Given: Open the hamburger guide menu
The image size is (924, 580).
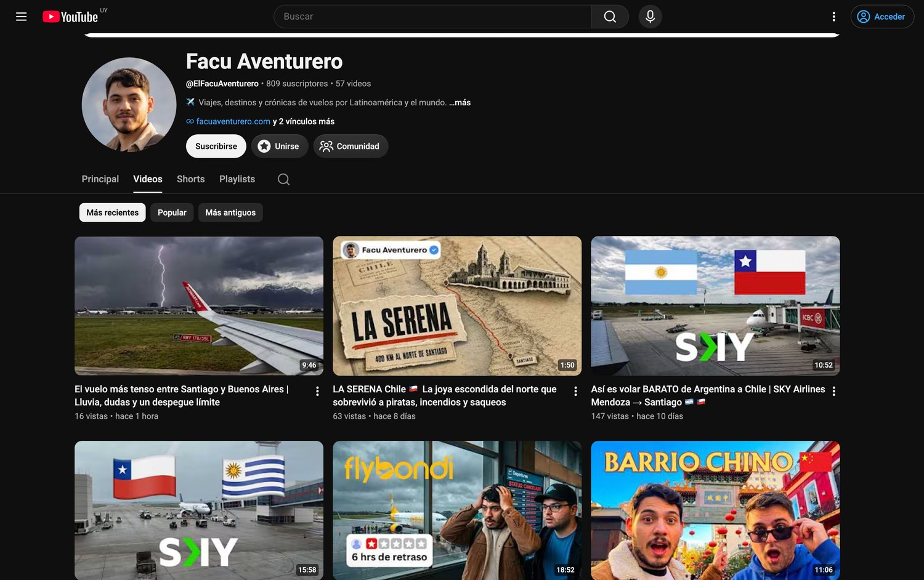Looking at the screenshot, I should [21, 17].
